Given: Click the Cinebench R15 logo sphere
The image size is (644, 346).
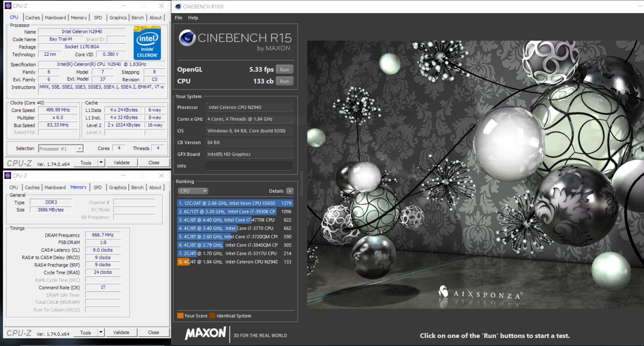Looking at the screenshot, I should [x=187, y=38].
